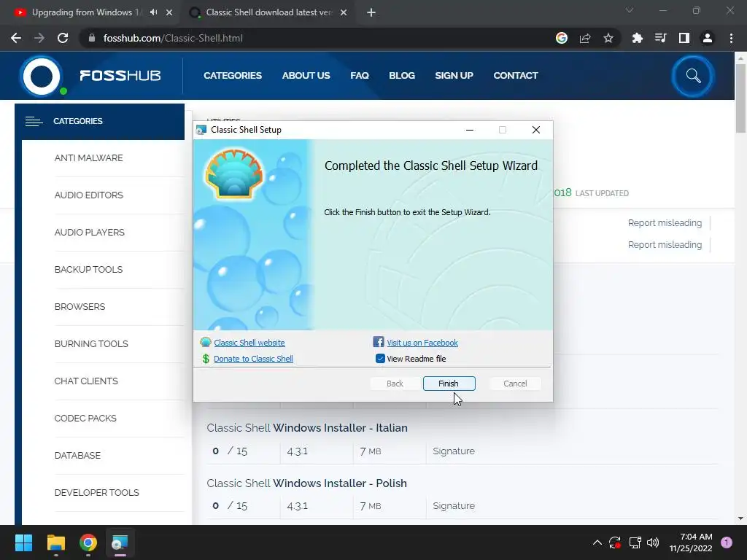
Task: Show hidden system tray icons
Action: point(597,542)
